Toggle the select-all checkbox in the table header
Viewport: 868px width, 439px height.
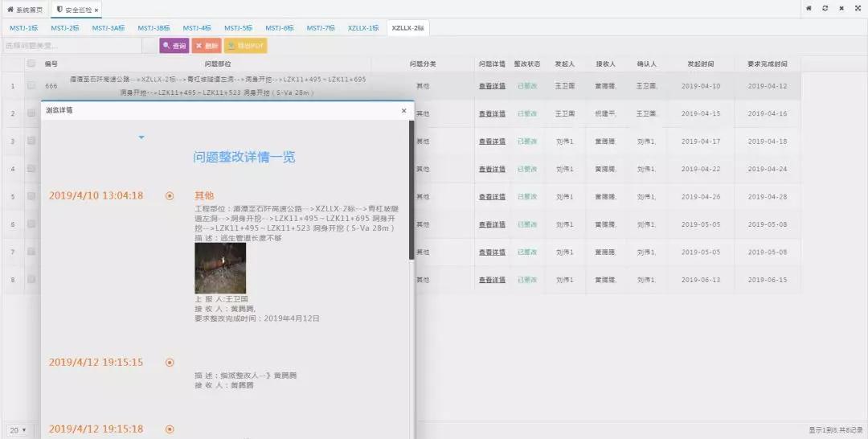(x=31, y=63)
